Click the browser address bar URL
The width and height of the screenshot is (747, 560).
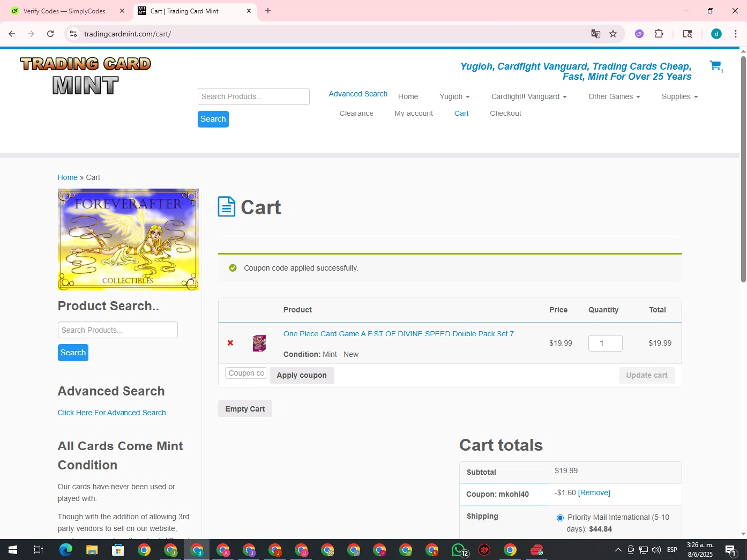(x=127, y=34)
